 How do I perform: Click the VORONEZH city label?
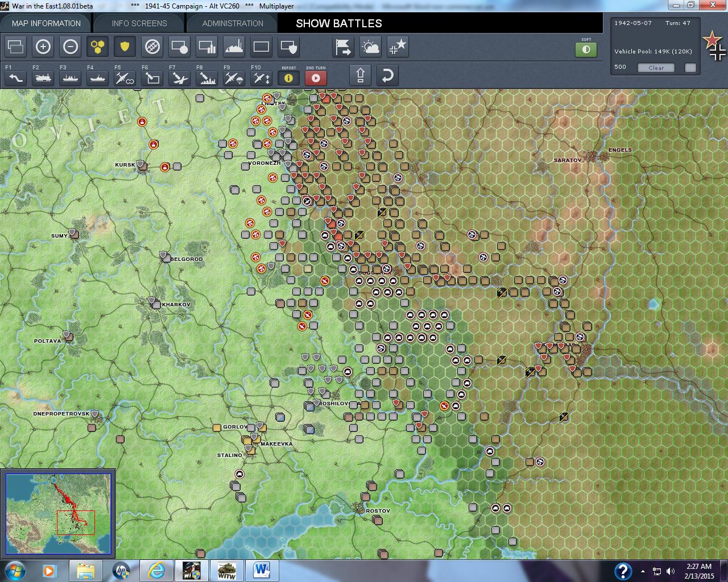(x=264, y=163)
